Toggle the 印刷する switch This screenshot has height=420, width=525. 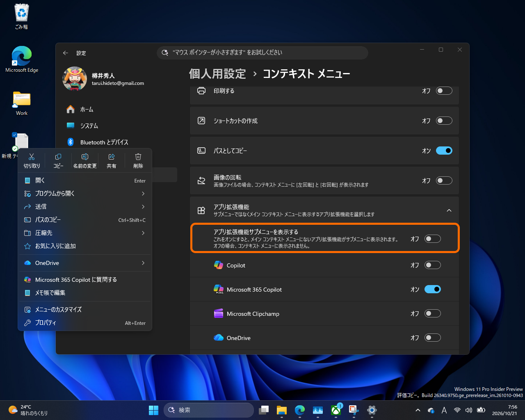pos(444,91)
